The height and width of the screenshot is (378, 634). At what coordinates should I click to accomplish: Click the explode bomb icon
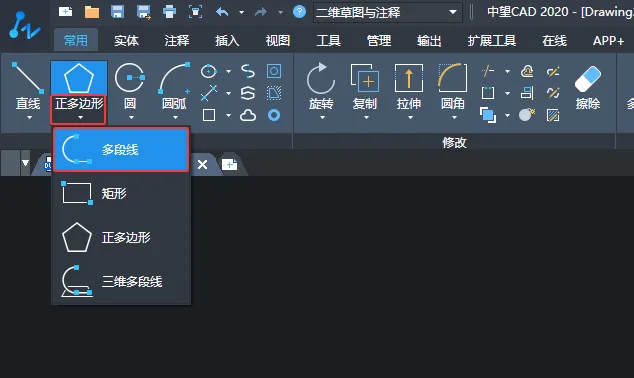(x=527, y=115)
